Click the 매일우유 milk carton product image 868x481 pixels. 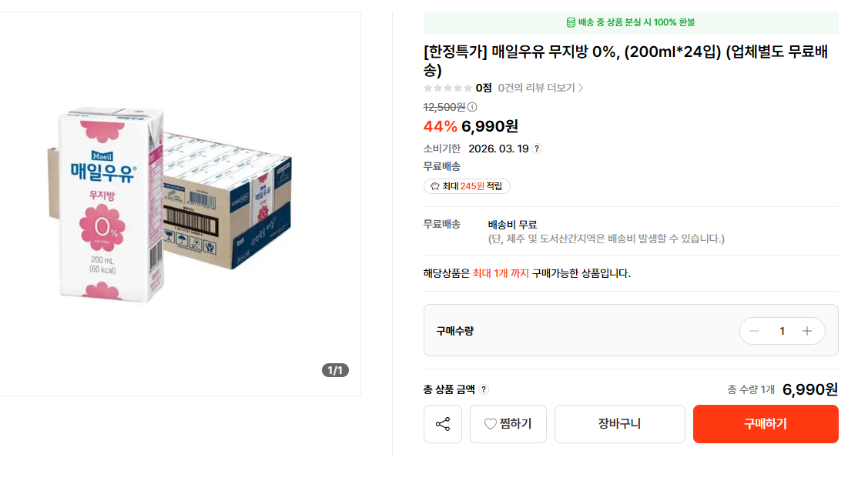(177, 204)
